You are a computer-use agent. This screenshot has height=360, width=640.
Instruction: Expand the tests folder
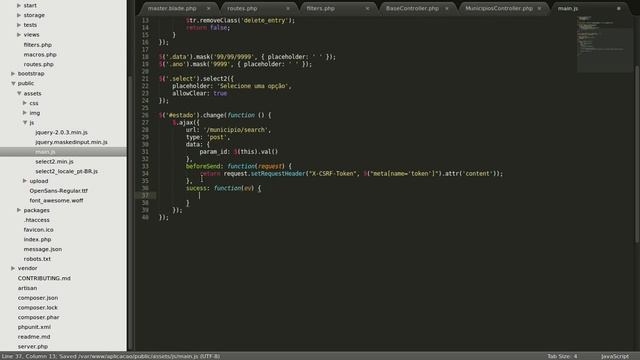(x=19, y=25)
